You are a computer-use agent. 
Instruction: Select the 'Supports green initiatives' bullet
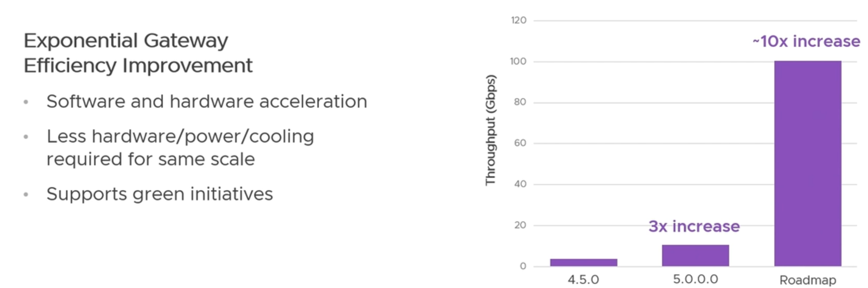(160, 194)
